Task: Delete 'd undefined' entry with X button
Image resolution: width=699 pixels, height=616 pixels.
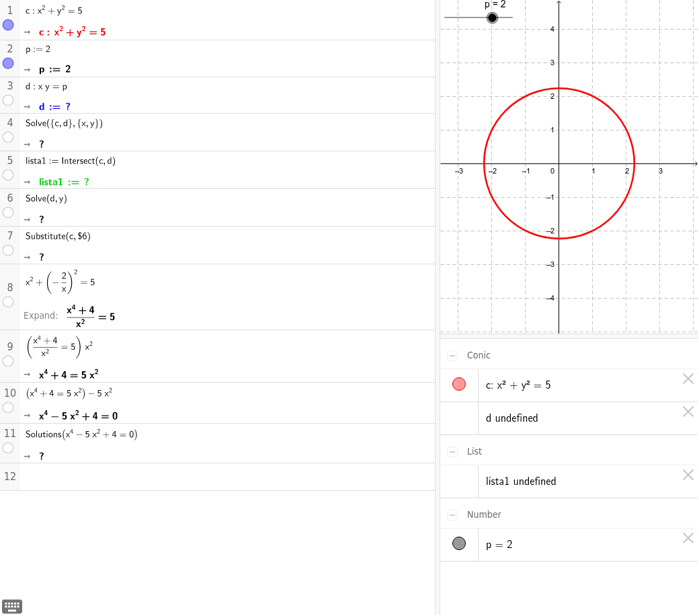Action: 688,412
